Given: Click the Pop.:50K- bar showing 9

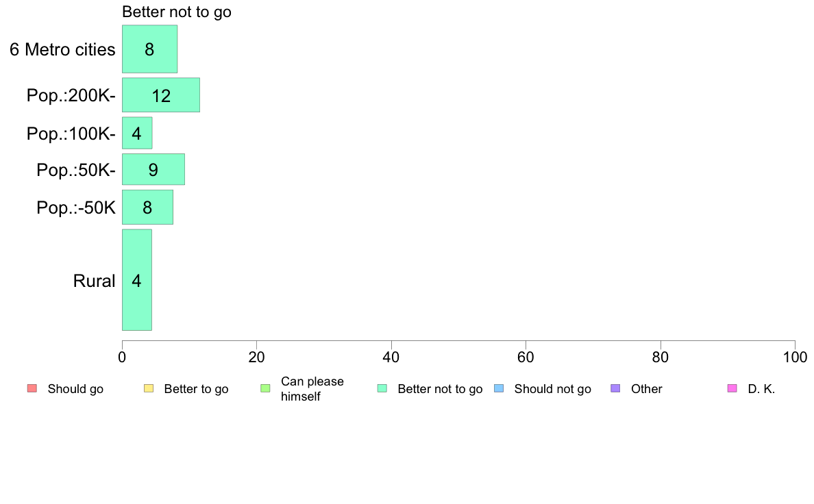Looking at the screenshot, I should pos(153,169).
